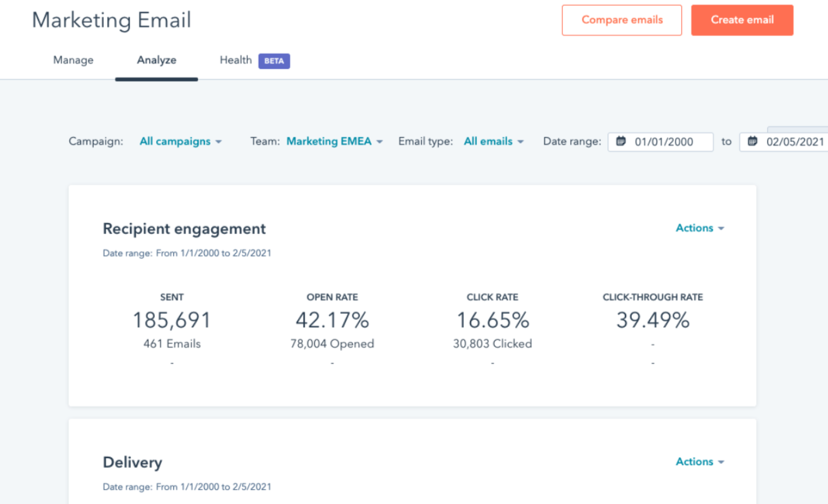Click the Compare emails button
This screenshot has height=504, width=828.
pos(621,19)
